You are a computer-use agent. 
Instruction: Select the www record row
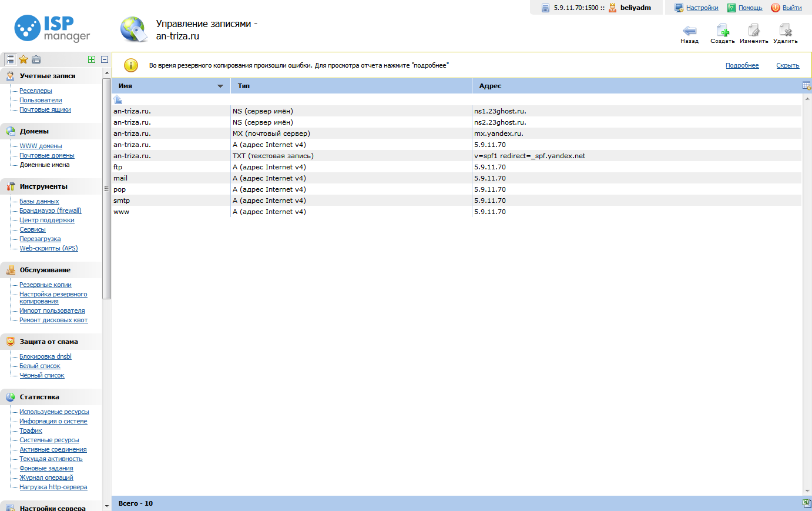[457, 212]
